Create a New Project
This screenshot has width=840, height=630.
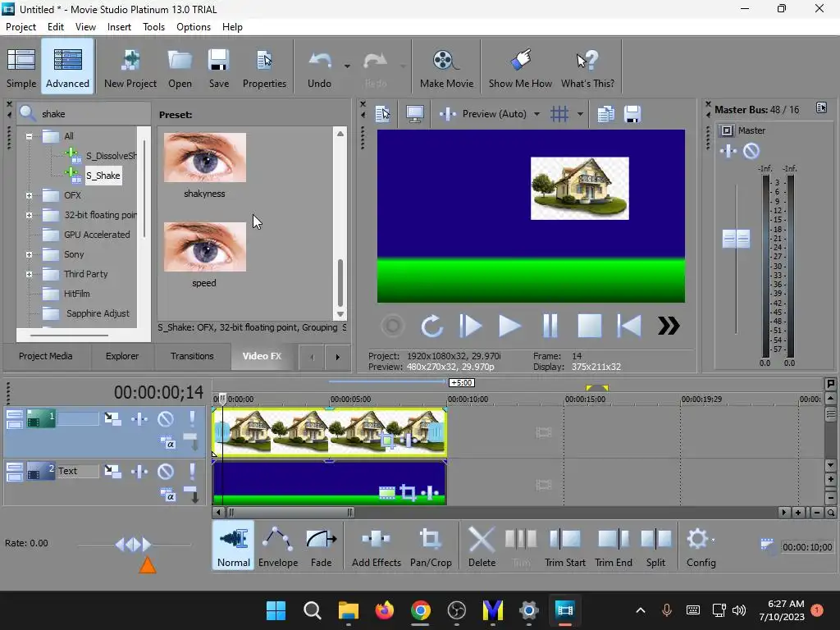click(x=130, y=67)
